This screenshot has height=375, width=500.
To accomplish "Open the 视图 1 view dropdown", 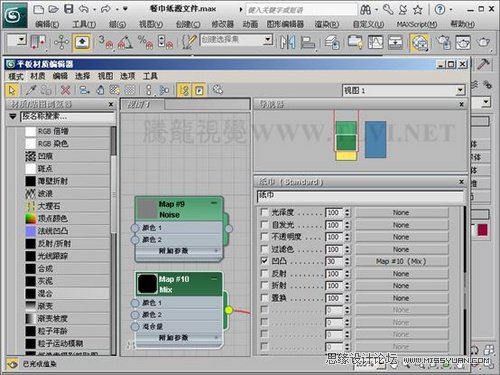I will pos(460,90).
